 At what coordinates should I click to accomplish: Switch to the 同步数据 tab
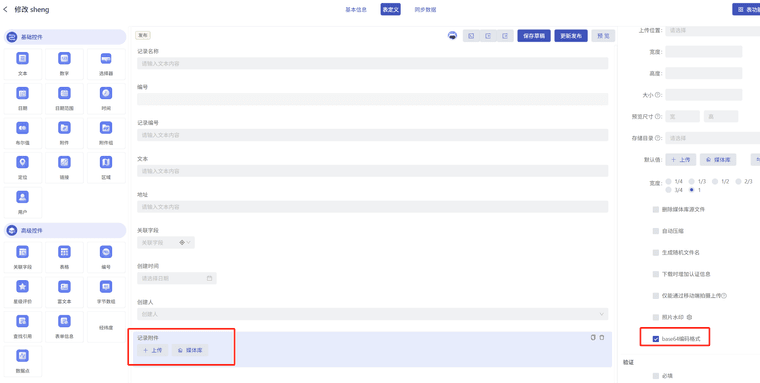click(x=425, y=10)
